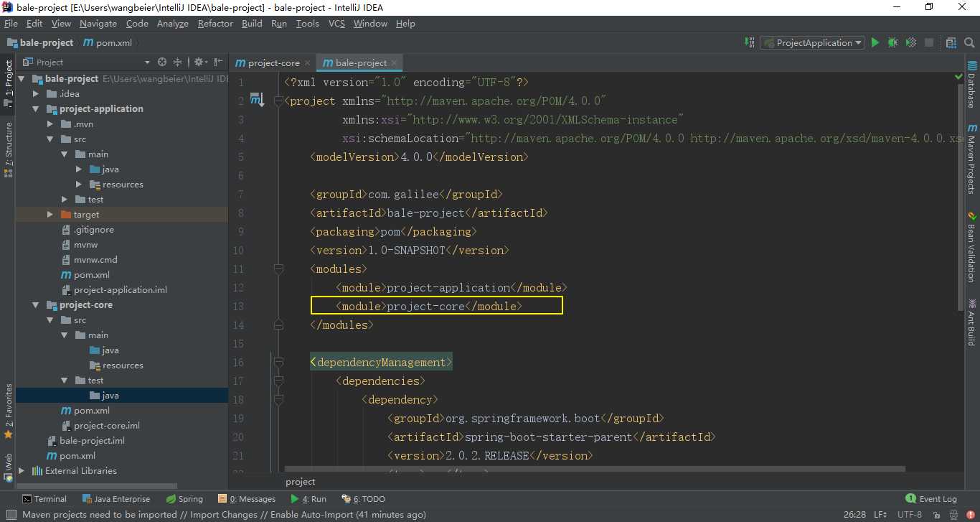Expand the target folder
Screen dimensions: 980x522
coord(50,215)
